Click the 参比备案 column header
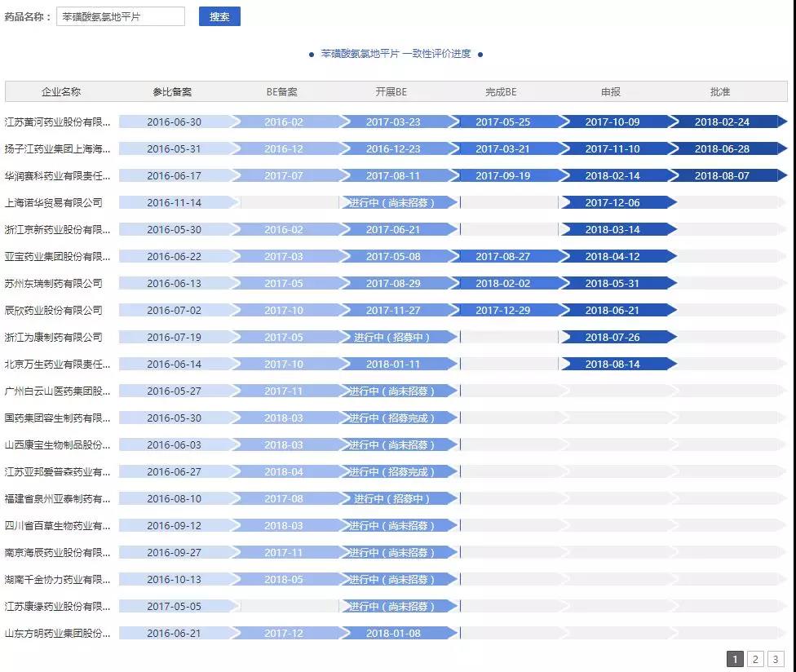The image size is (796, 672). pos(172,92)
